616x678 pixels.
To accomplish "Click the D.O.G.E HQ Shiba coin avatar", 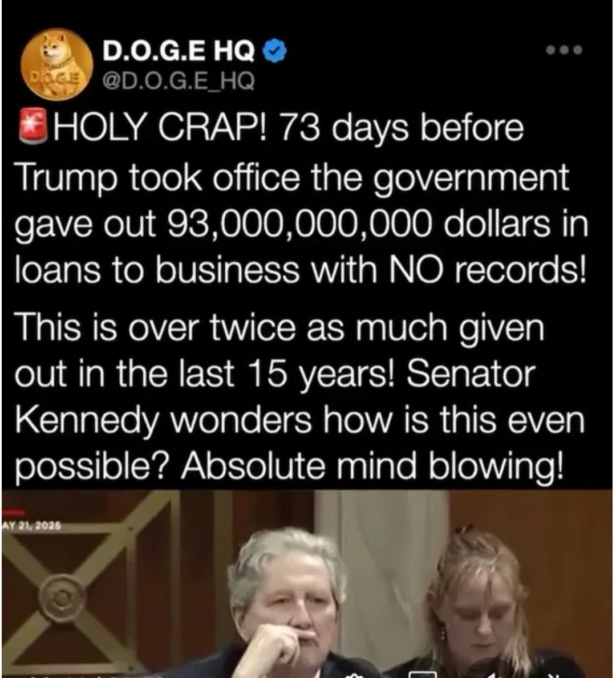I will click(56, 64).
